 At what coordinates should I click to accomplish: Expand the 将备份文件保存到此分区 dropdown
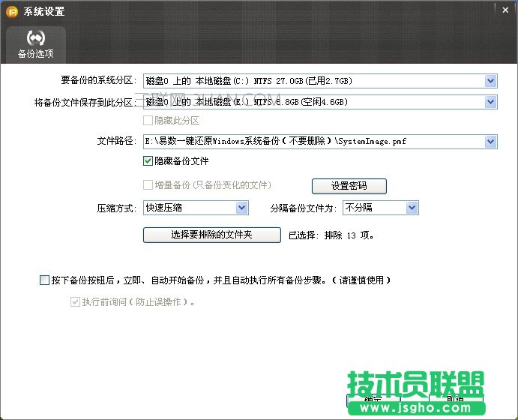coord(491,102)
